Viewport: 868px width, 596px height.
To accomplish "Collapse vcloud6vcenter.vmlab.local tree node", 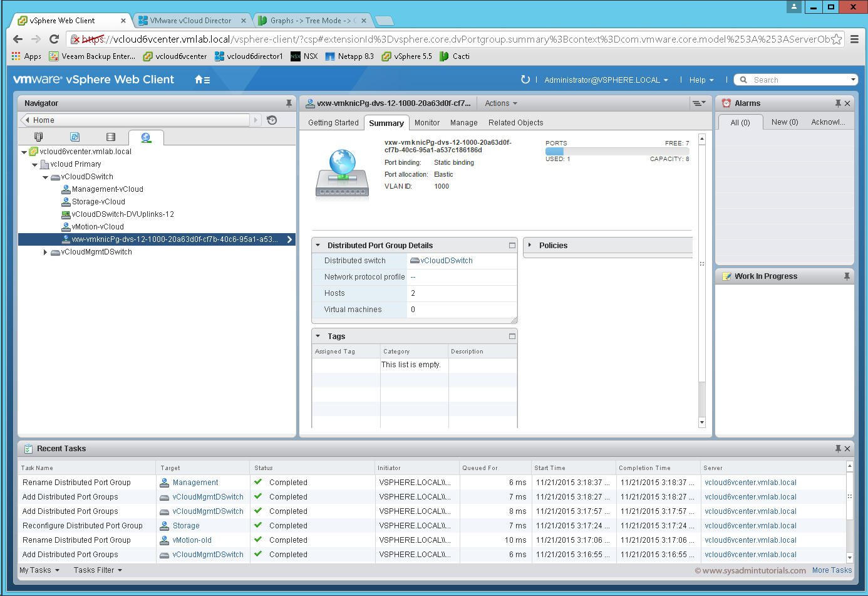I will pyautogui.click(x=24, y=152).
